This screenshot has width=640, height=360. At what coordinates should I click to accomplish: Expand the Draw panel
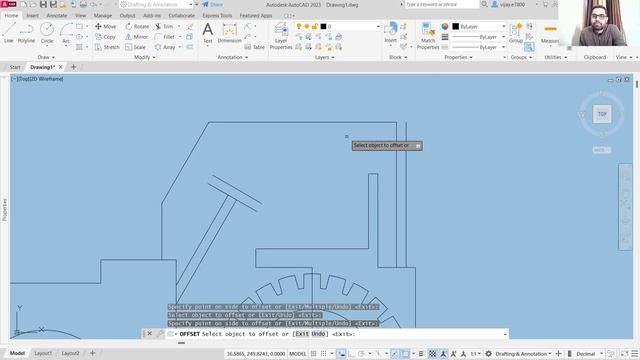point(46,57)
